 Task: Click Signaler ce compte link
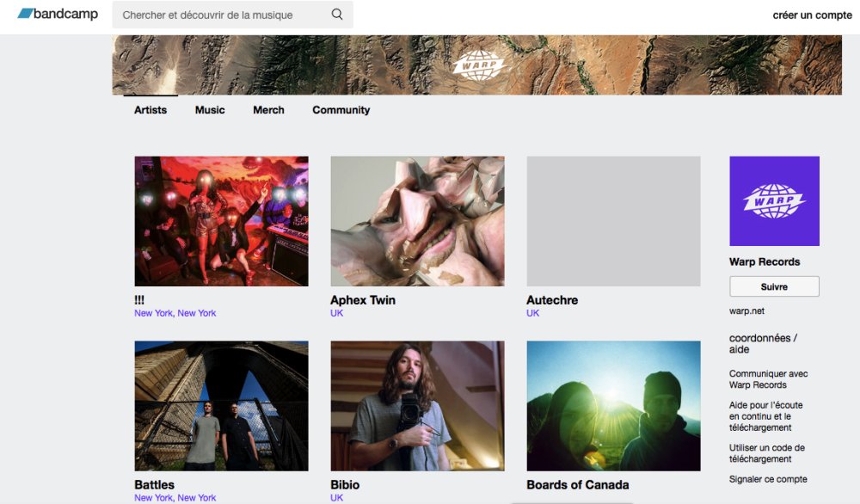(768, 479)
